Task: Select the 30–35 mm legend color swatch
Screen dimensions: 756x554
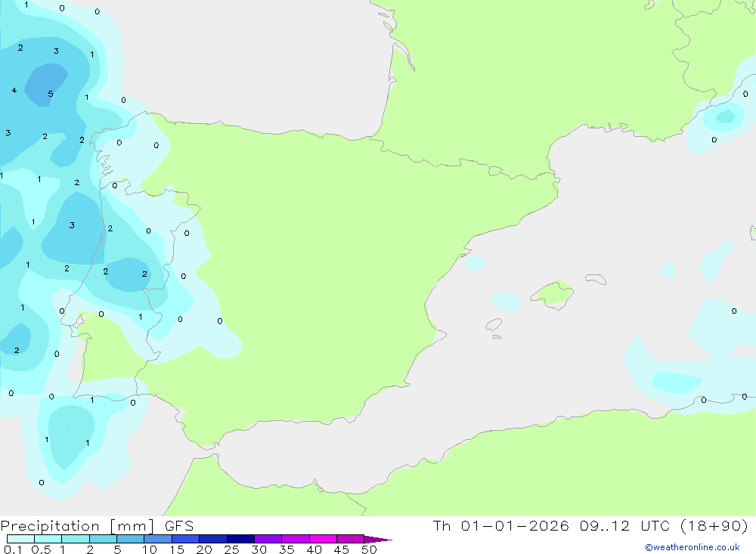Action: (268, 539)
